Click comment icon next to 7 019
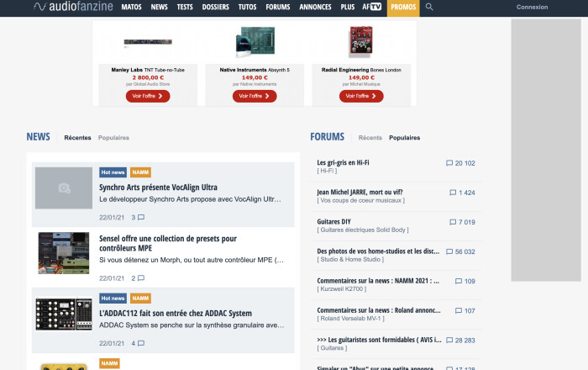 tap(453, 222)
